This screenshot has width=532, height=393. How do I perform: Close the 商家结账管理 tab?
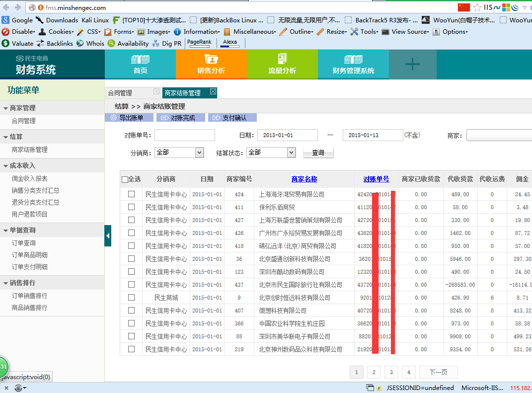click(213, 91)
